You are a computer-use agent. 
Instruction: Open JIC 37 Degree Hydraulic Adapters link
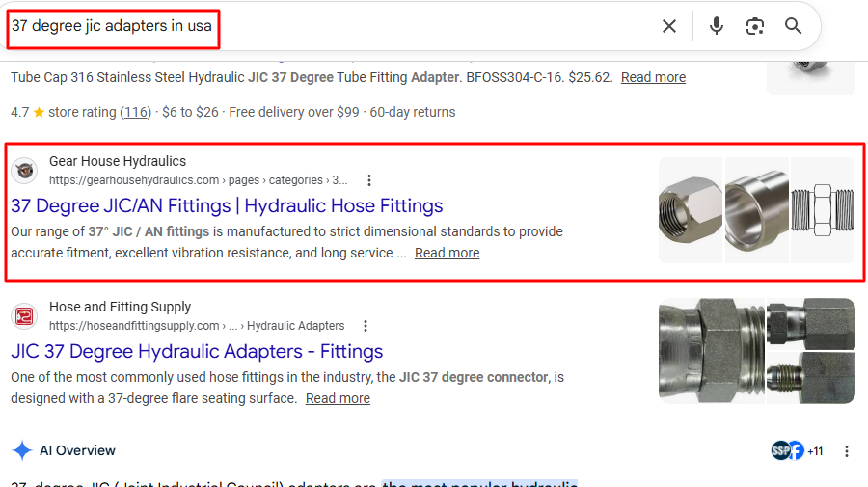pos(197,351)
